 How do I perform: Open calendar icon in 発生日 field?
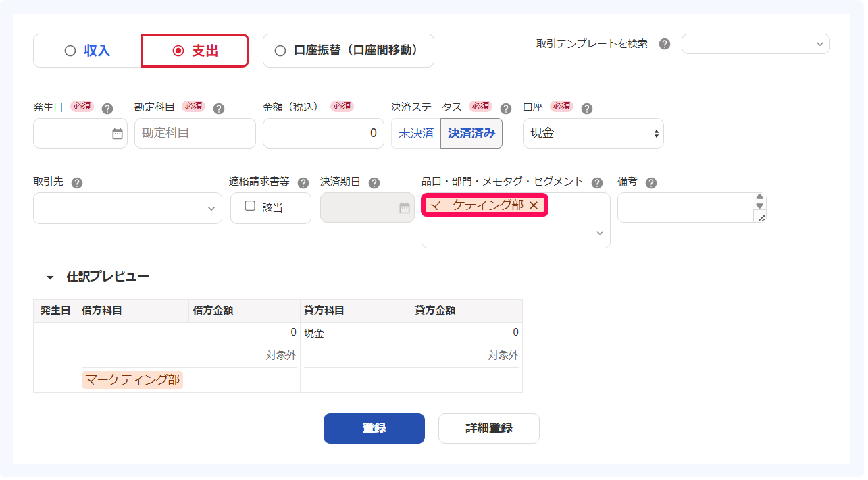click(118, 134)
